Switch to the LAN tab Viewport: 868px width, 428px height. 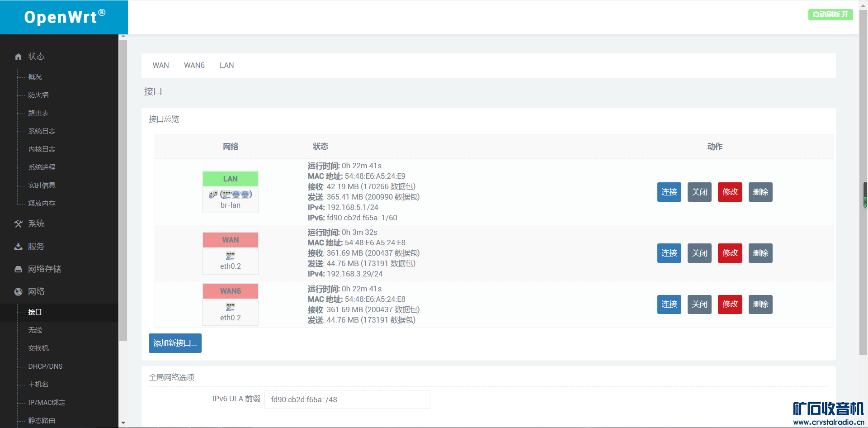[227, 65]
